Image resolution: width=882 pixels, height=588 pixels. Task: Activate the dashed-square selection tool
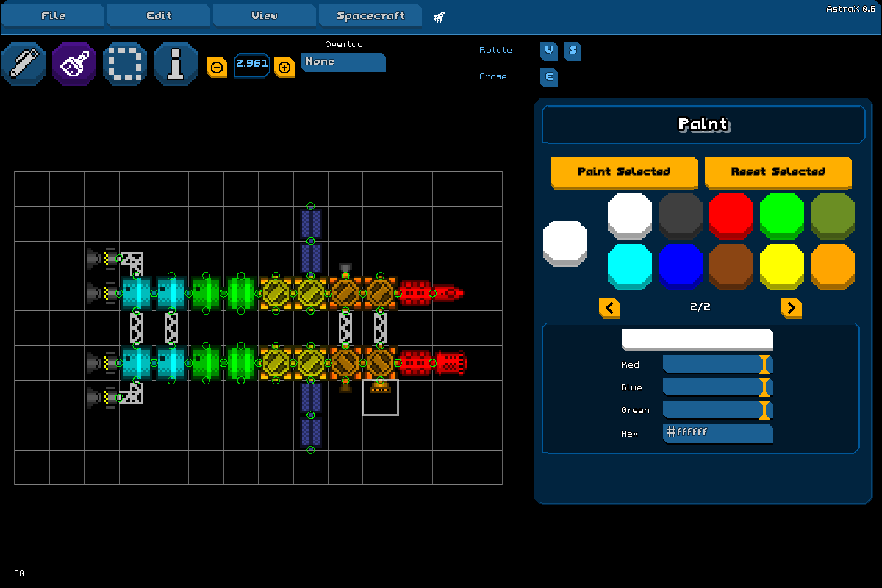tap(125, 64)
